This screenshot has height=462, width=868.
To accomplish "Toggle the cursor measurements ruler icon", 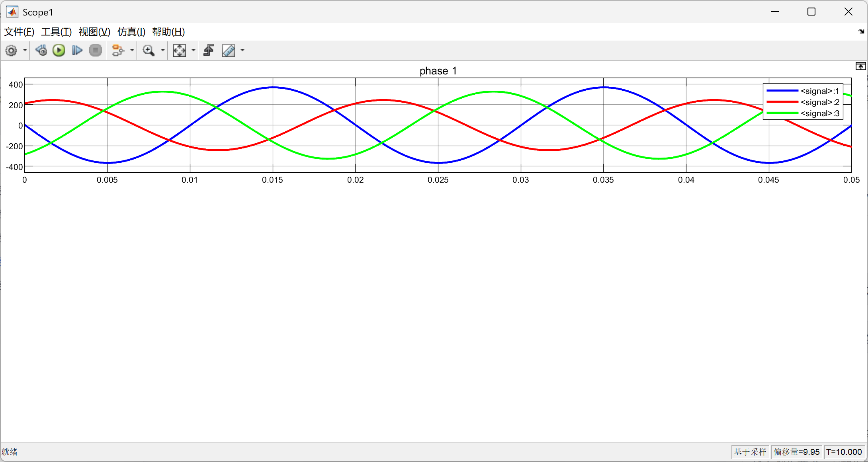I will (x=229, y=51).
